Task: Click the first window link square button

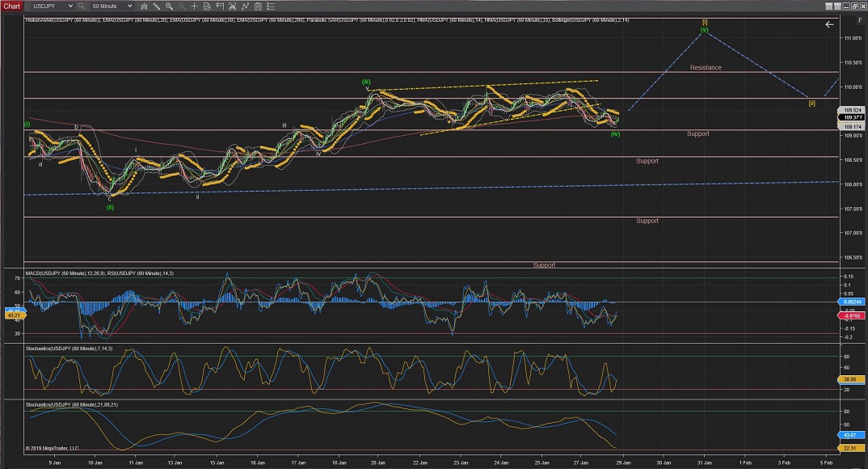Action: (828, 6)
